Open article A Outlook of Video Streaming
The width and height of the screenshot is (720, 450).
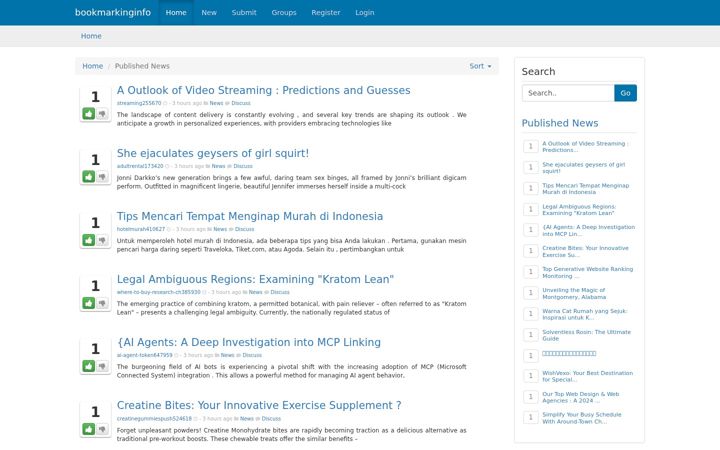tap(264, 90)
